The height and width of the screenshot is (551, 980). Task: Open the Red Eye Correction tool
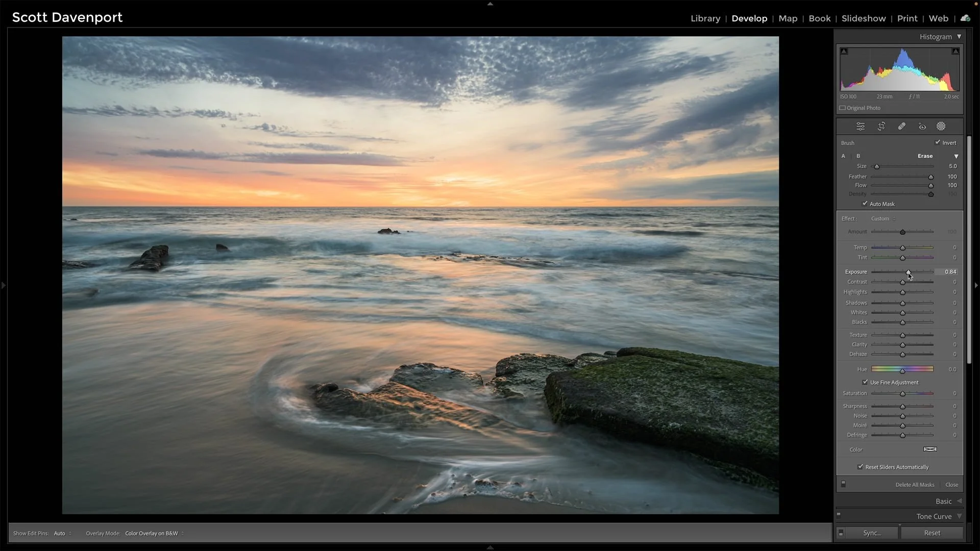point(922,126)
